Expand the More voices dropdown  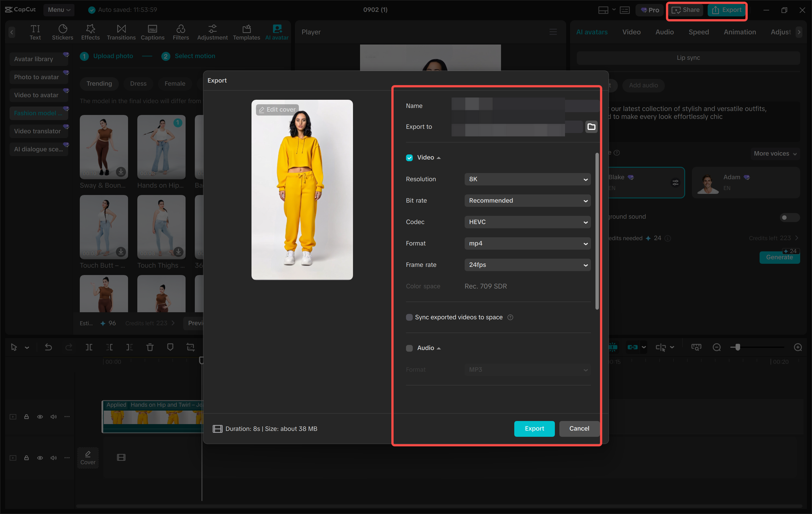coord(774,153)
